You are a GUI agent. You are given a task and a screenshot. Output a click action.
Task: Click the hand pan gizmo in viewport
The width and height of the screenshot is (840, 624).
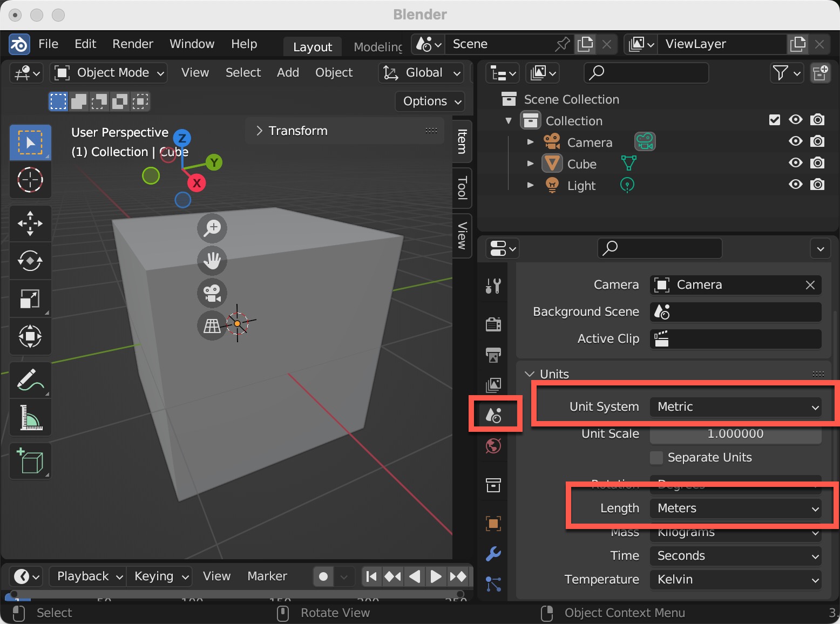(212, 261)
